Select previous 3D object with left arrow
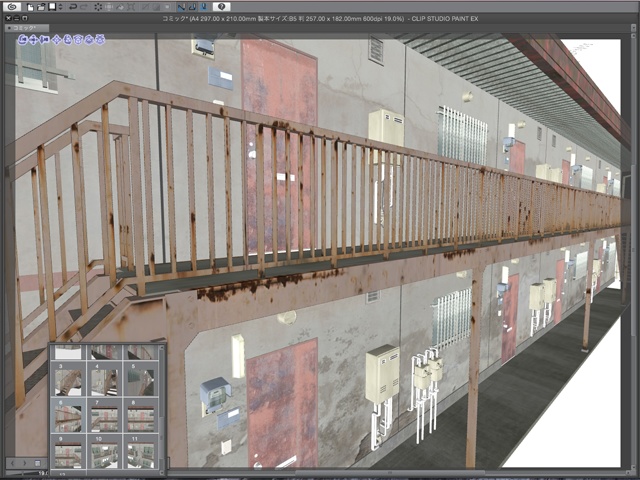This screenshot has width=640, height=480. pos(12,463)
